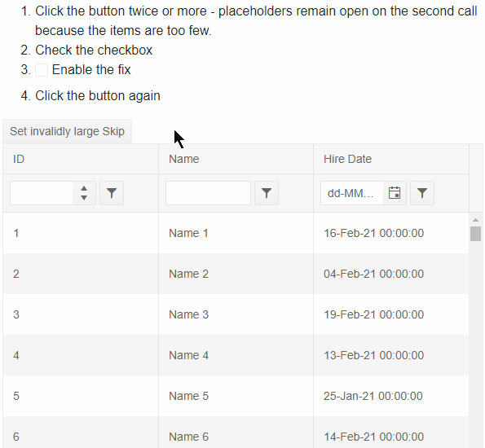Image resolution: width=485 pixels, height=448 pixels.
Task: Click the Set invalidly large Skip button
Action: point(68,131)
